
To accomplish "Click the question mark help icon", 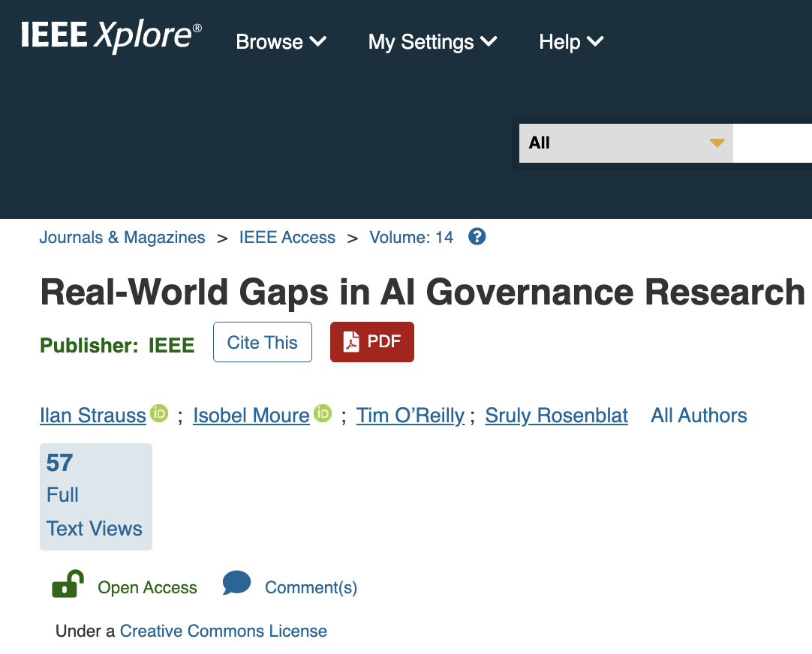I will (x=477, y=237).
